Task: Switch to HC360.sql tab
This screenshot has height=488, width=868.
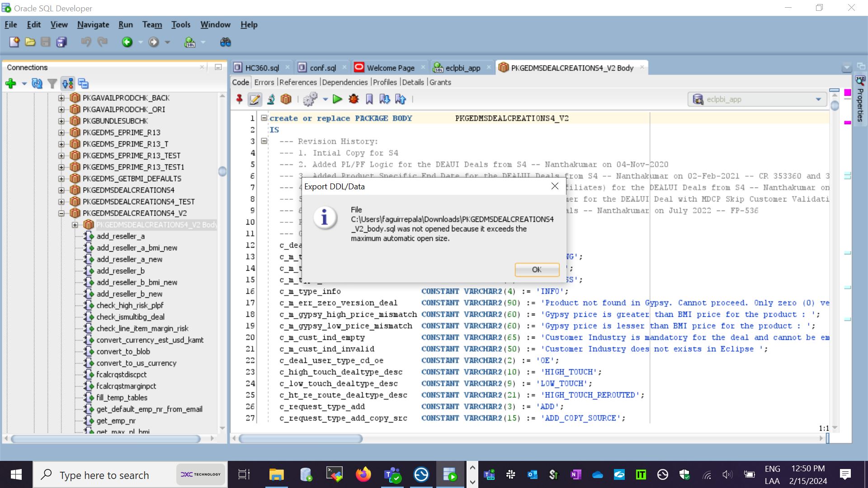Action: click(262, 68)
